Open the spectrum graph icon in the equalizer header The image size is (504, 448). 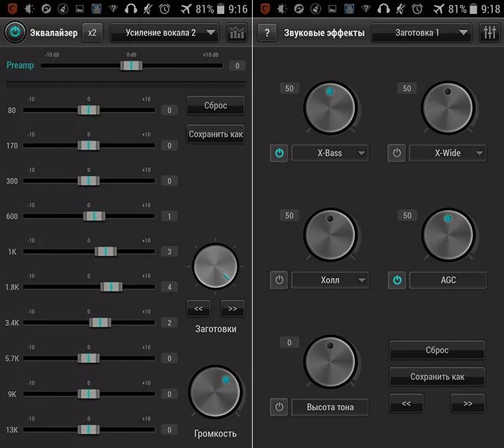[237, 32]
